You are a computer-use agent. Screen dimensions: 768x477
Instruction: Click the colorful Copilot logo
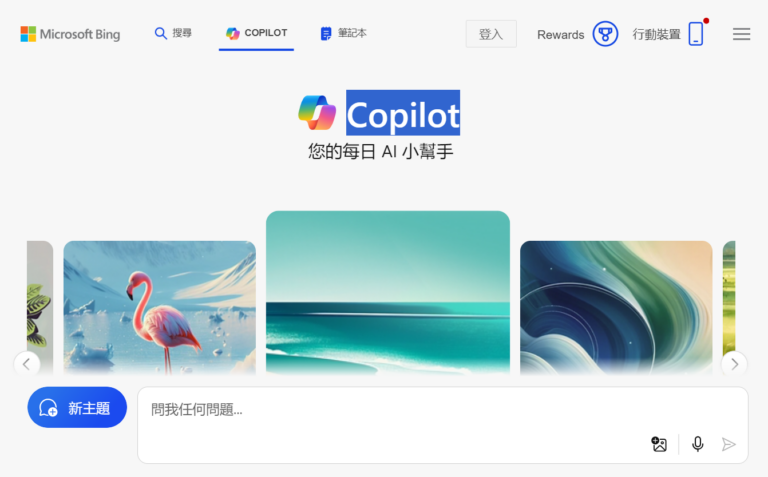[317, 113]
